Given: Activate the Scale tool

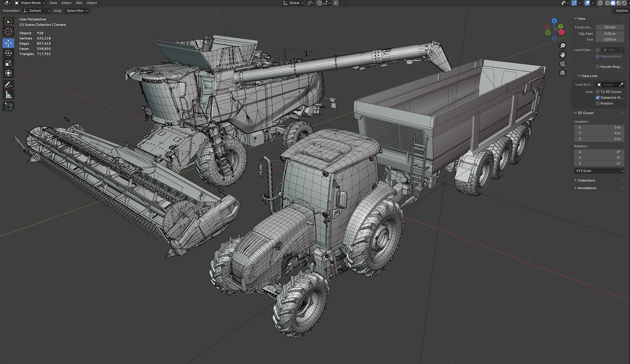Looking at the screenshot, I should (8, 63).
